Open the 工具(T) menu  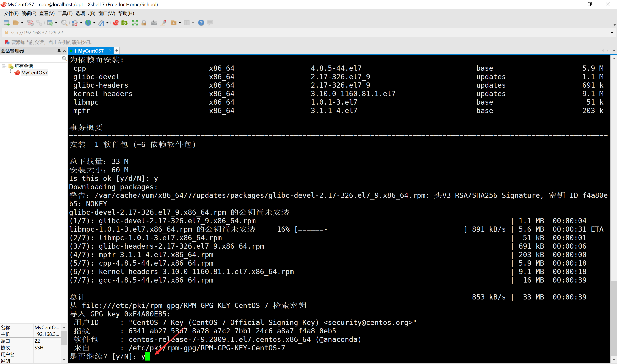pos(65,13)
